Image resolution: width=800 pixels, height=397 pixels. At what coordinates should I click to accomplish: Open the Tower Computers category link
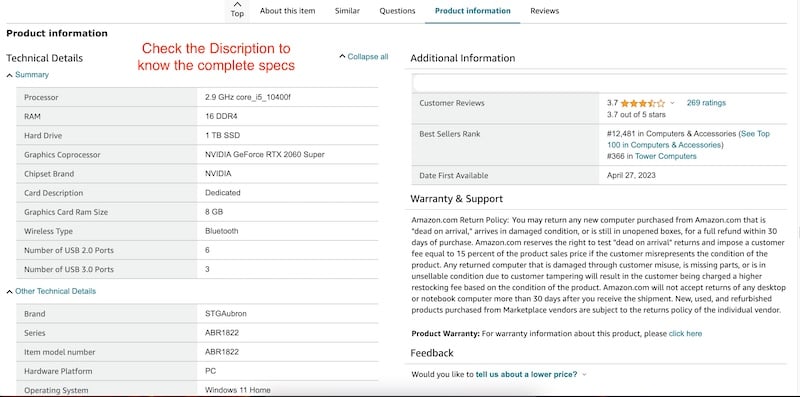point(665,156)
